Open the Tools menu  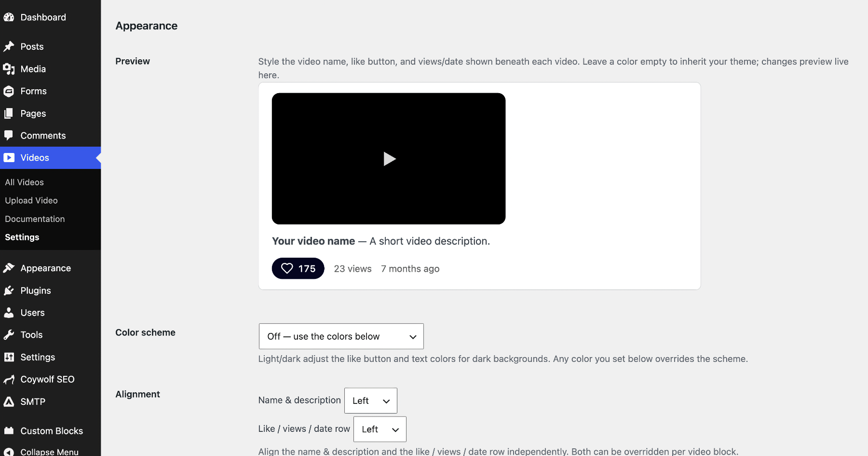(x=50, y=335)
